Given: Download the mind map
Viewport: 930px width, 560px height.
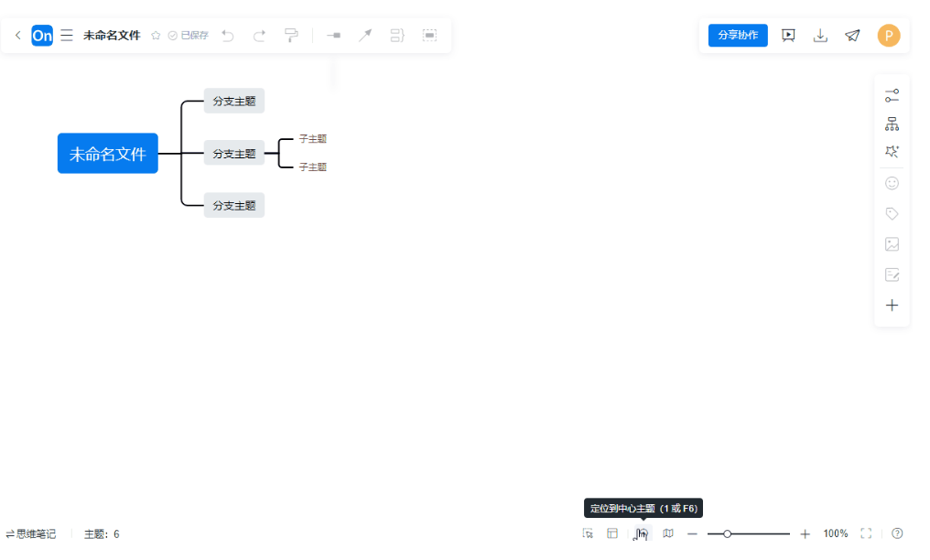Looking at the screenshot, I should pyautogui.click(x=820, y=35).
